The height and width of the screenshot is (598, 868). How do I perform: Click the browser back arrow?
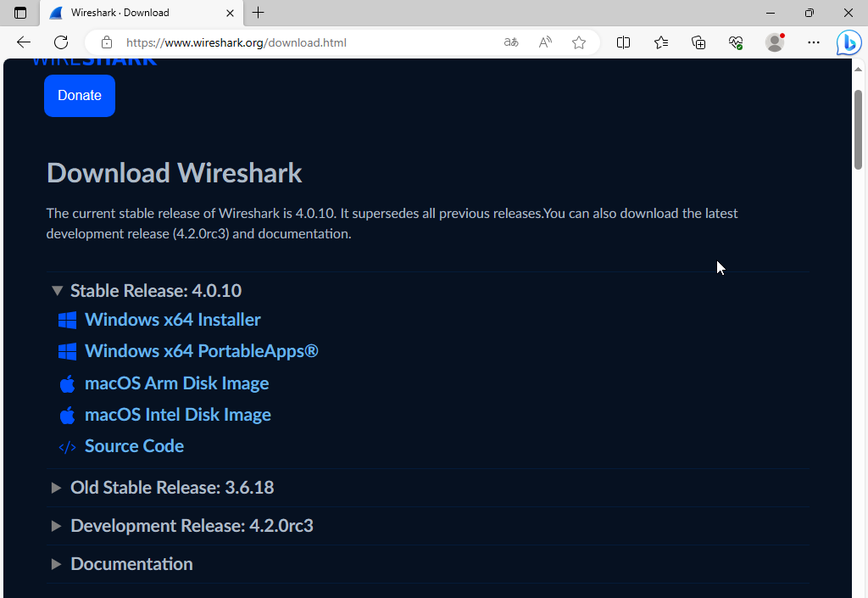click(x=23, y=42)
